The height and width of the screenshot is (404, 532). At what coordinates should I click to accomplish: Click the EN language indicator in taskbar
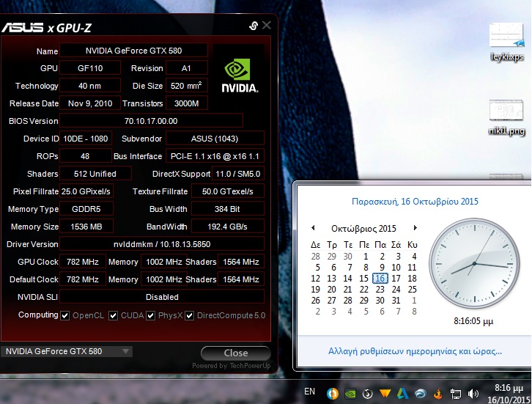(309, 392)
